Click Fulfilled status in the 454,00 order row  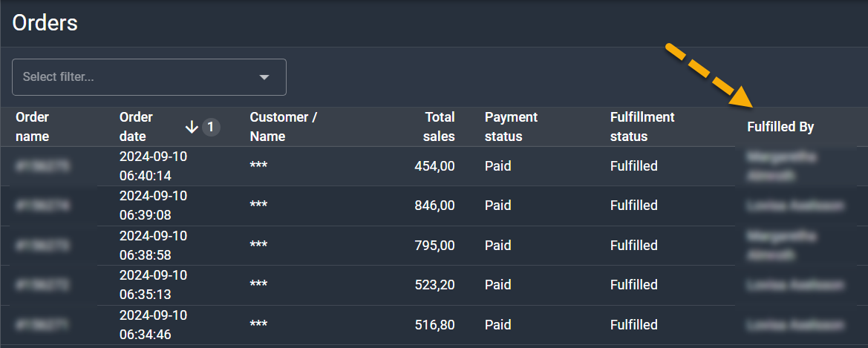click(x=633, y=166)
